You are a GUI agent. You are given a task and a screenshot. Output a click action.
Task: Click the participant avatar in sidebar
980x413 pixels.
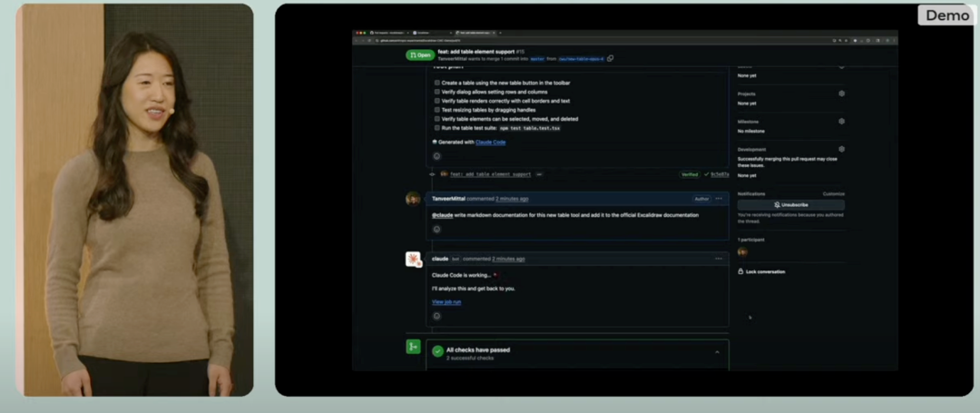coord(742,251)
